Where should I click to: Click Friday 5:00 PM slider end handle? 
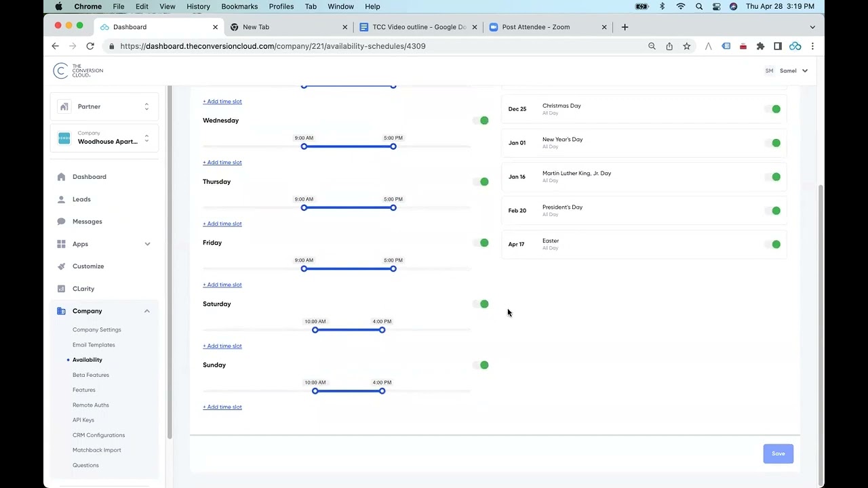tap(393, 269)
